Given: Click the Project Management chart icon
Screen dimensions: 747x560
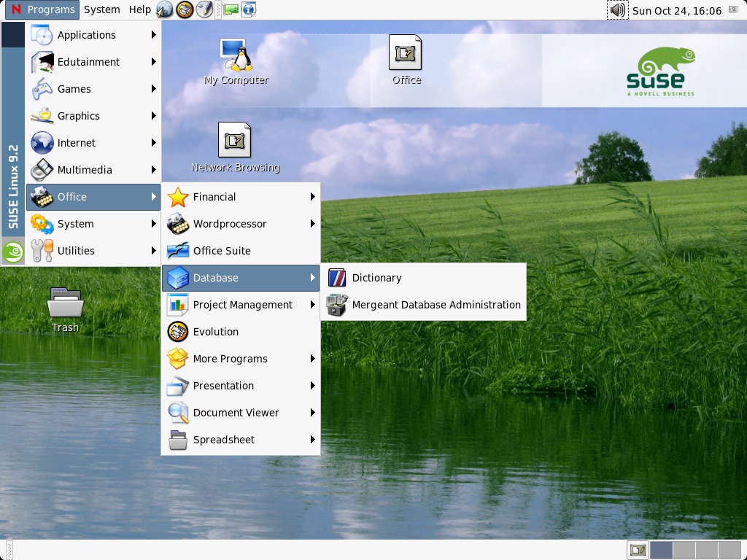Looking at the screenshot, I should pos(178,305).
